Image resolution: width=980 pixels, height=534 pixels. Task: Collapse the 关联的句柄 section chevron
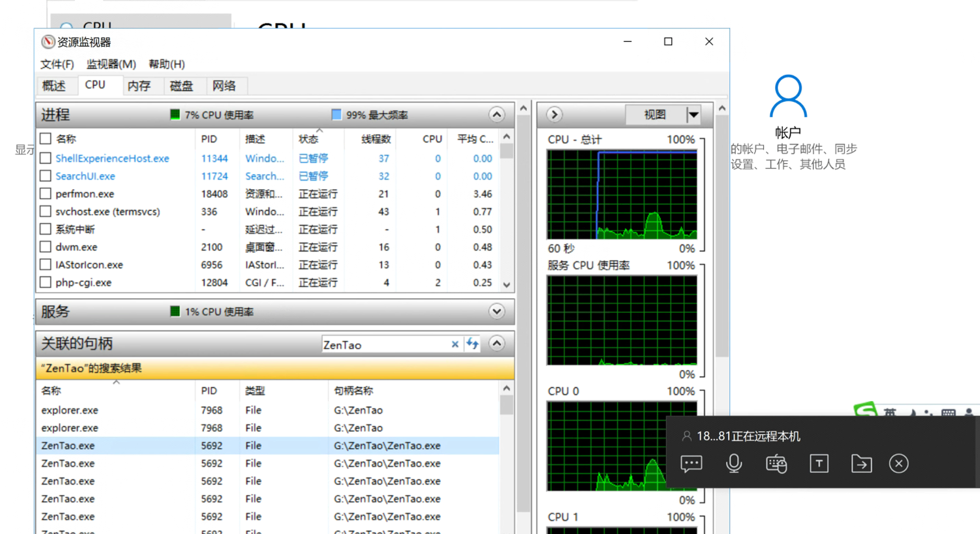tap(497, 343)
